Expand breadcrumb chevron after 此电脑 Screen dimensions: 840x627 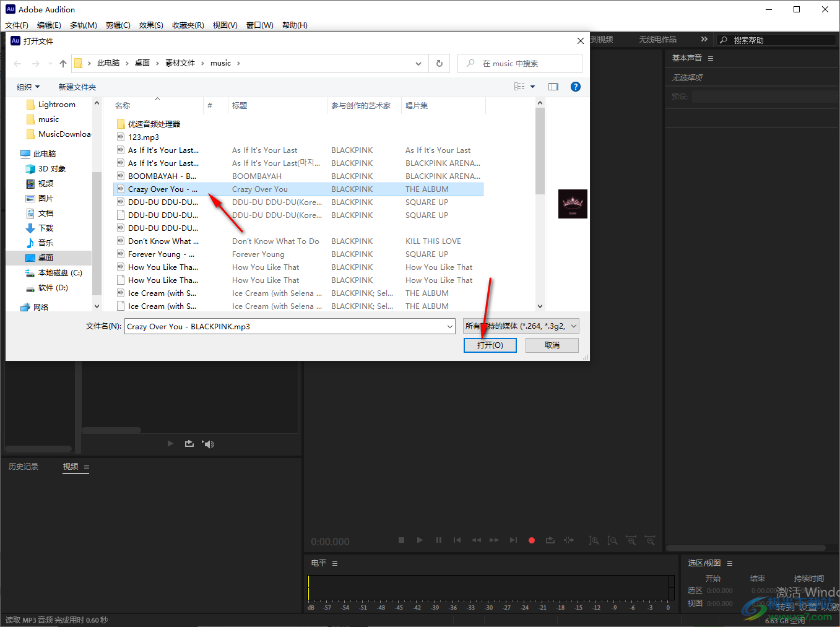coord(127,63)
